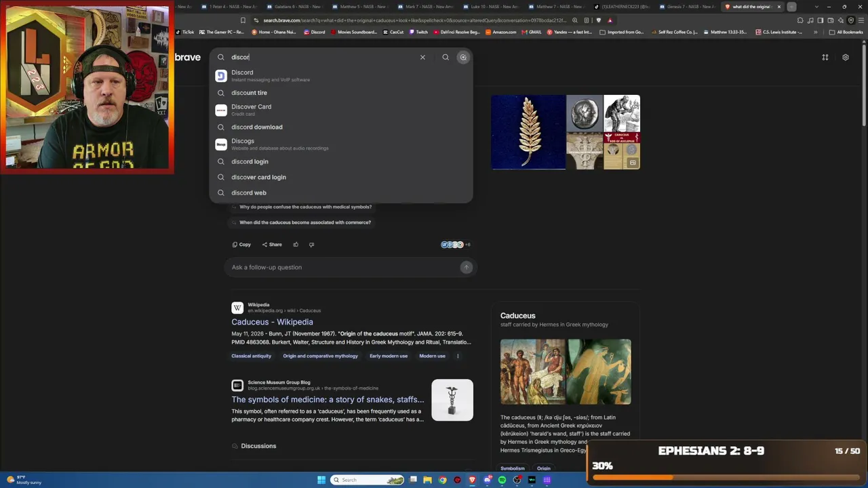Expand more Wikipedia sublinks menu

(x=458, y=356)
